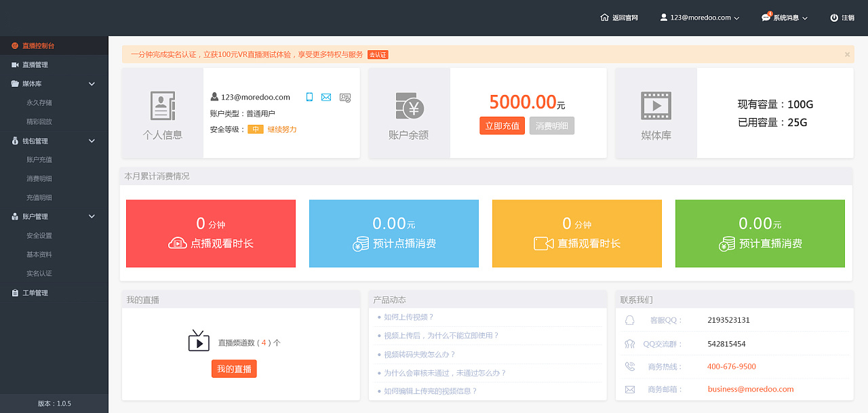Open 实名认证 under account management
Image resolution: width=868 pixels, height=413 pixels.
pos(39,273)
